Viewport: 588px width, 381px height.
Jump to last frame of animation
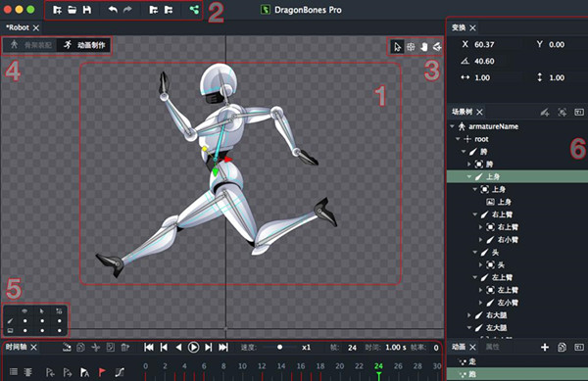(223, 348)
